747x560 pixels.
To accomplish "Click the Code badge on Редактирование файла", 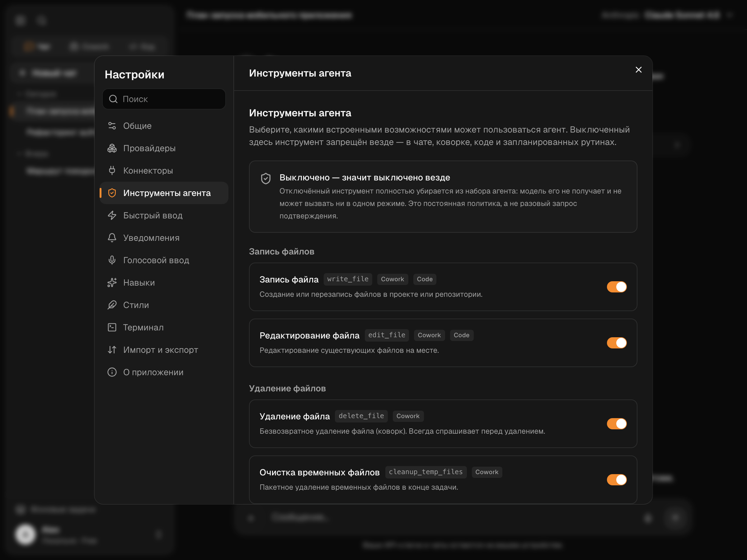I will (x=461, y=335).
